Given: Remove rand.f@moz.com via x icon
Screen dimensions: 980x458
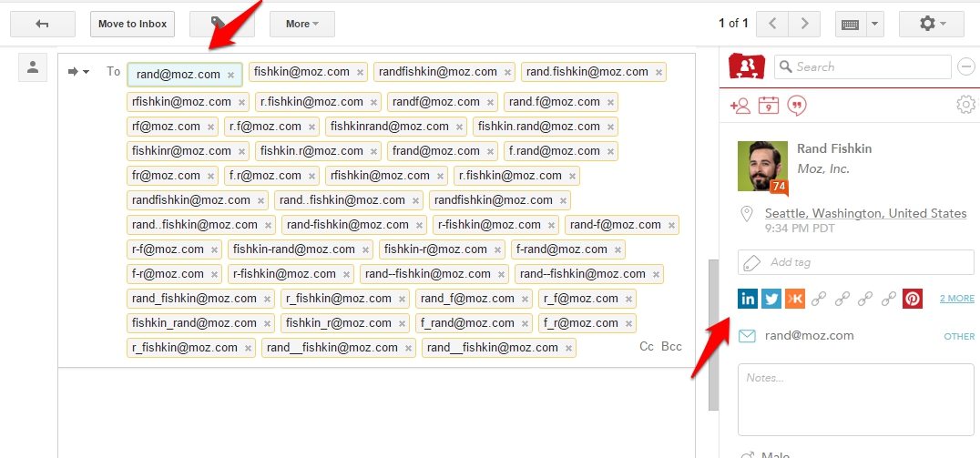Looking at the screenshot, I should click(x=610, y=102).
